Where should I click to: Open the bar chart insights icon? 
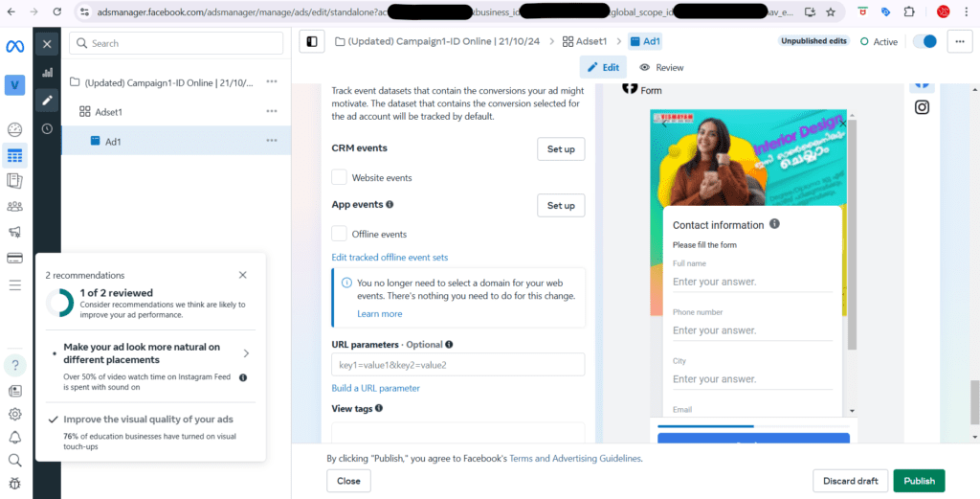click(x=47, y=72)
